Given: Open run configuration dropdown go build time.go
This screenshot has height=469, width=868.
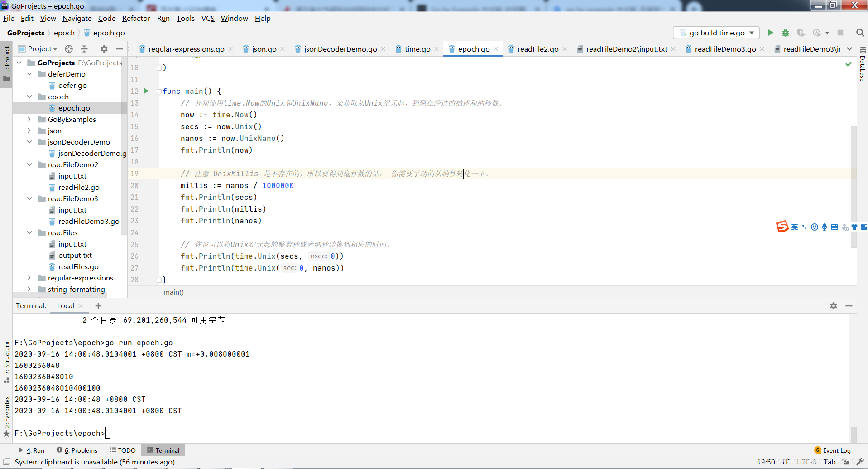Looking at the screenshot, I should point(716,33).
